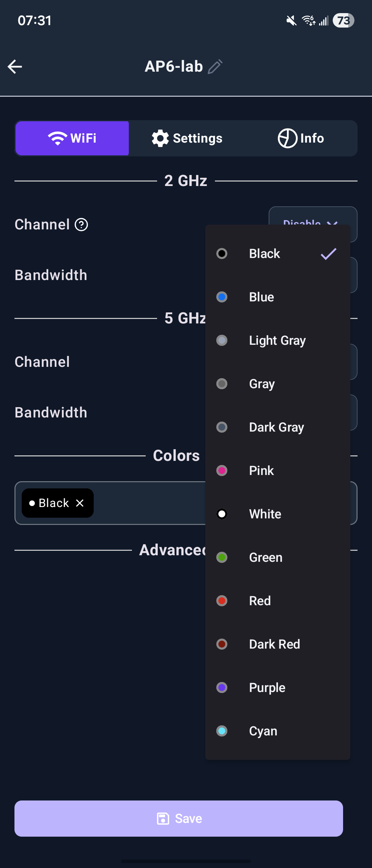Click the Info tab globe icon
Image resolution: width=372 pixels, height=868 pixels.
click(287, 138)
